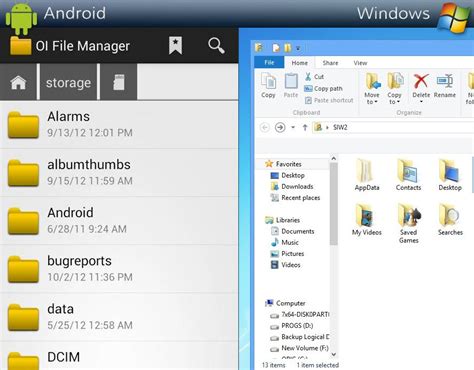Select the Backup Logical drive
The height and width of the screenshot is (370, 474).
click(299, 337)
